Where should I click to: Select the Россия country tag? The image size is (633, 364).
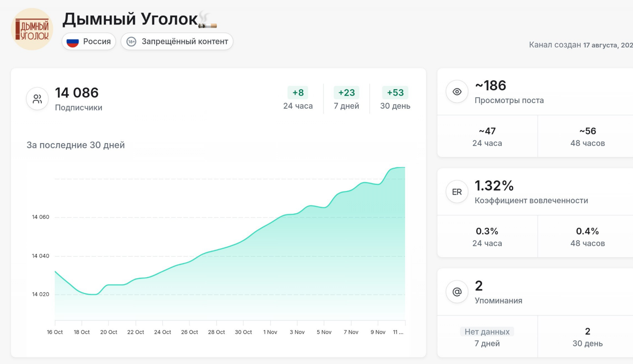point(89,42)
